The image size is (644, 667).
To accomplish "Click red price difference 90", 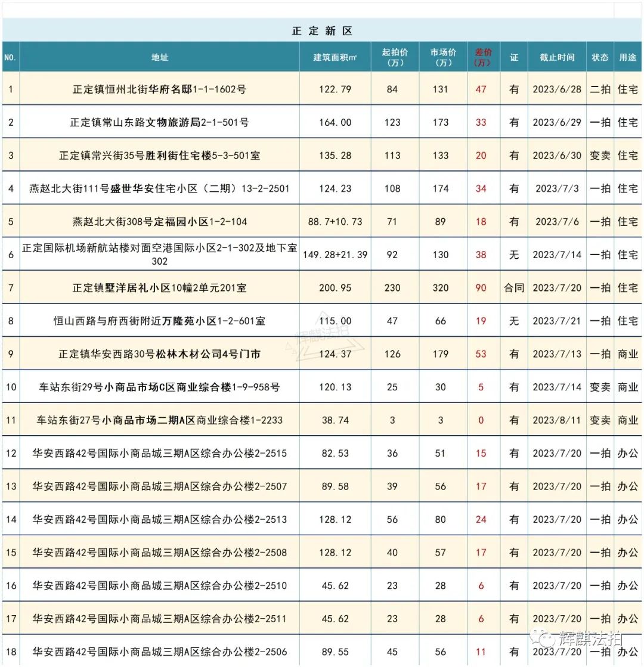I will pyautogui.click(x=481, y=288).
